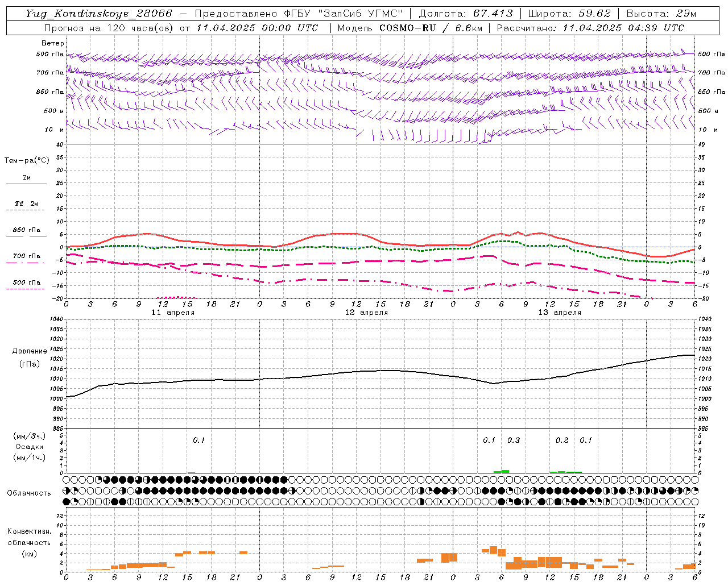
Task: Click the Осадки precipitation label
Action: (x=30, y=447)
